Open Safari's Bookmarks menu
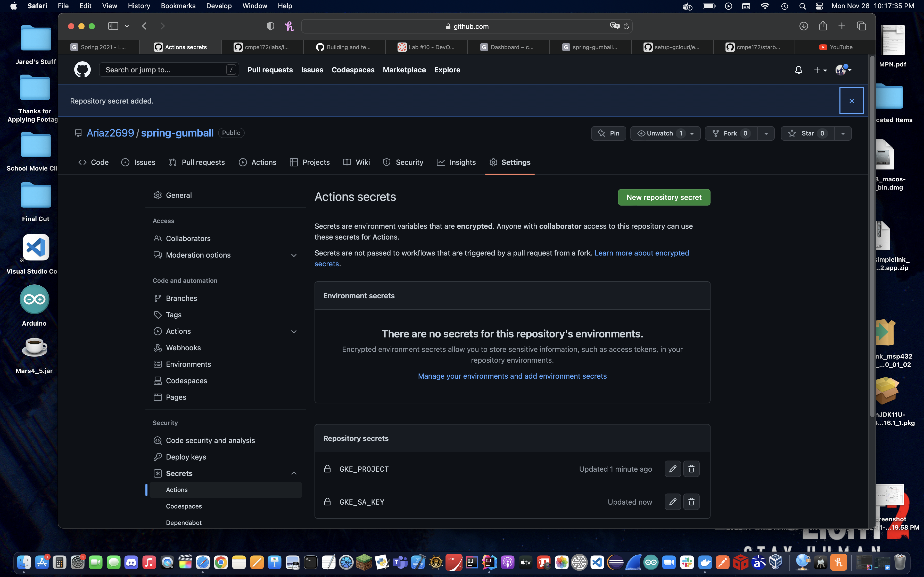The image size is (924, 577). [178, 6]
